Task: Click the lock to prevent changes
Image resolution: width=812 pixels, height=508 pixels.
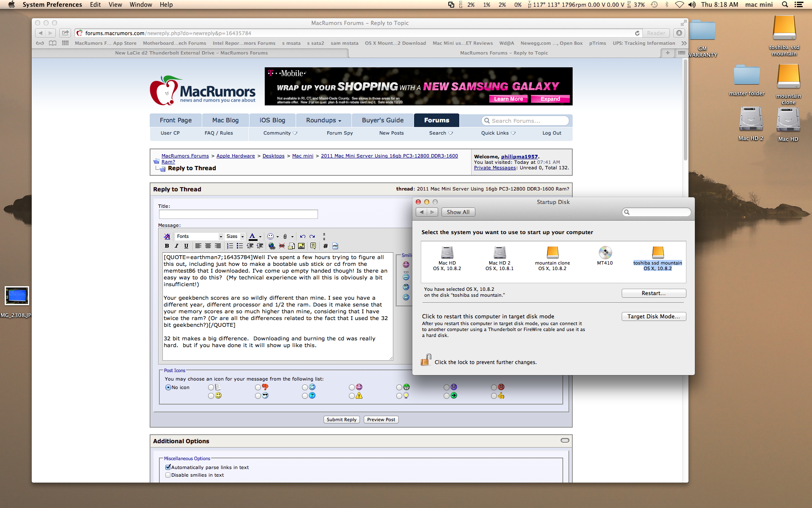Action: tap(426, 360)
